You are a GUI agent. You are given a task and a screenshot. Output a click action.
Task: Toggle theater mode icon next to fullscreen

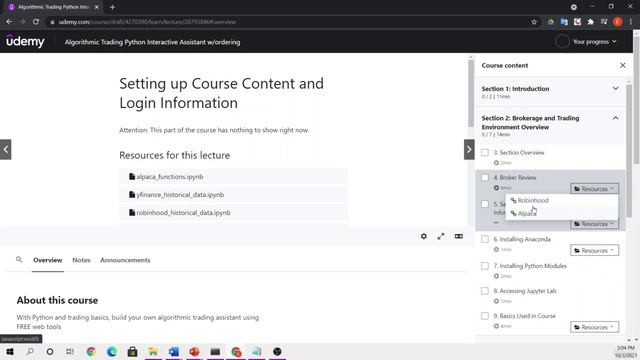click(458, 236)
